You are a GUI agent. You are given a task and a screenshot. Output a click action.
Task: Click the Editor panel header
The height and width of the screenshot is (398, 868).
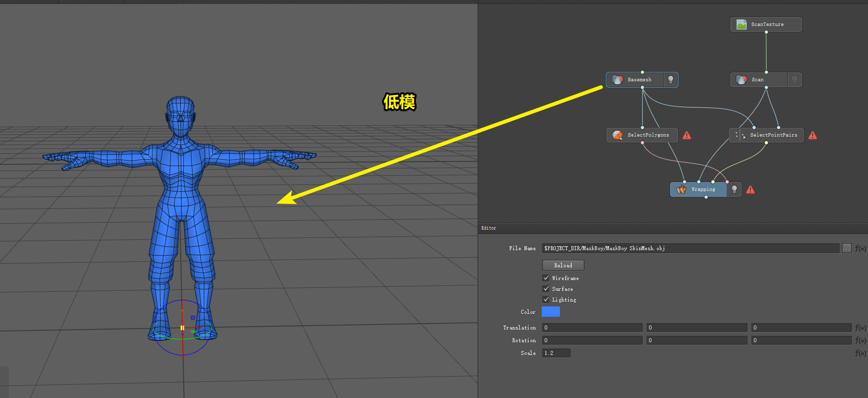673,228
